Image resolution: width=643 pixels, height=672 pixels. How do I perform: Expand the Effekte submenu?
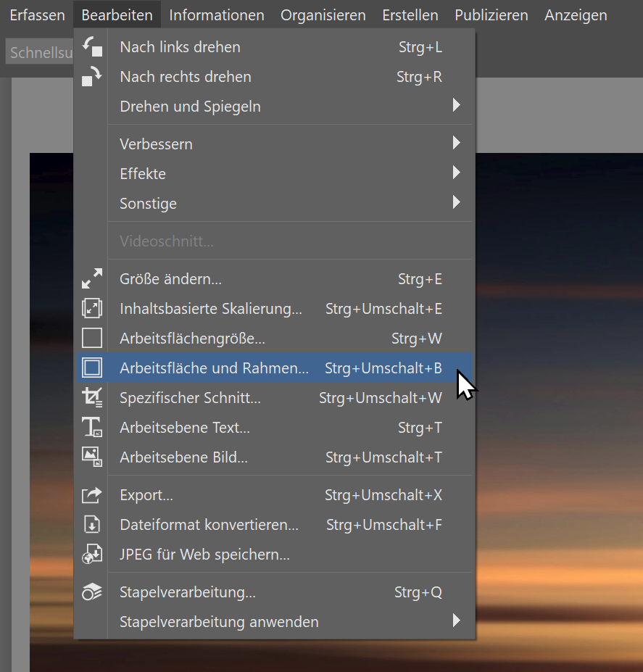click(142, 173)
